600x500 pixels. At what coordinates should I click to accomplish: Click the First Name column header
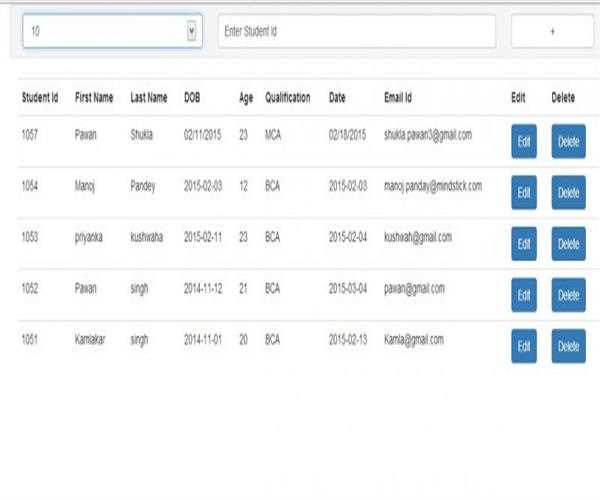point(94,98)
